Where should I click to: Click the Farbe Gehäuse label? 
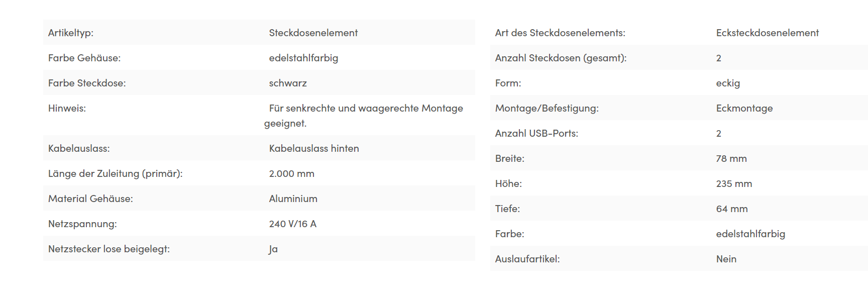pos(84,58)
